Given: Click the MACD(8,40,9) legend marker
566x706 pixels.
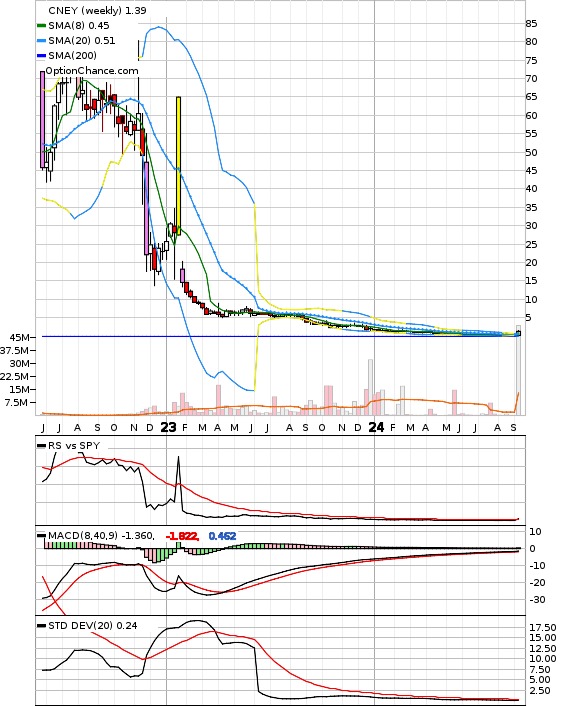Looking at the screenshot, I should tap(41, 536).
